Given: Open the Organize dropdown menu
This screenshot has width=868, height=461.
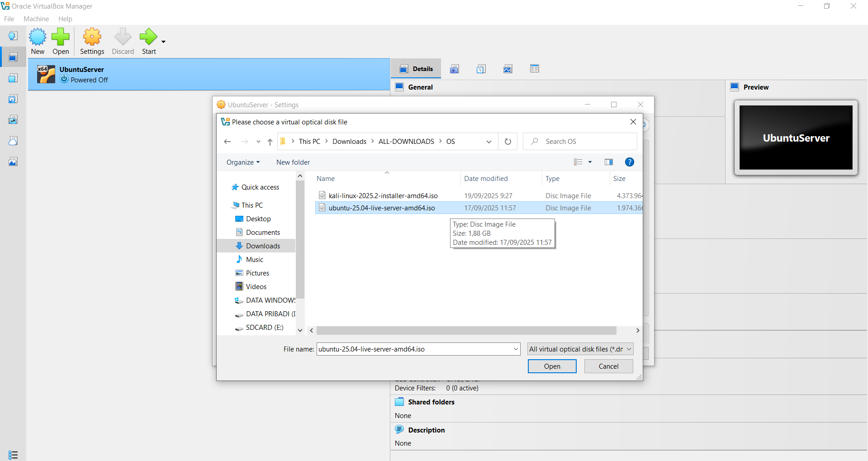Looking at the screenshot, I should 243,162.
